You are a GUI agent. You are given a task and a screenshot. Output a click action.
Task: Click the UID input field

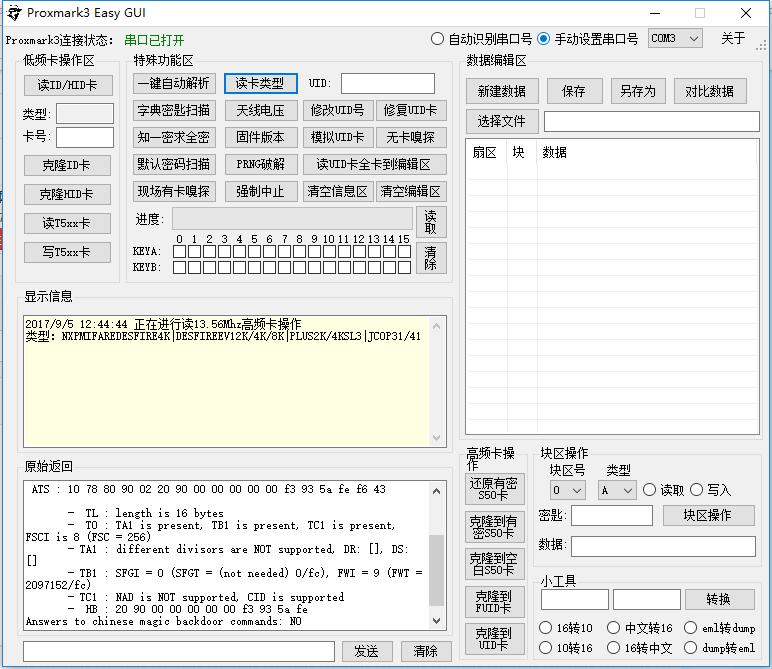tap(387, 83)
